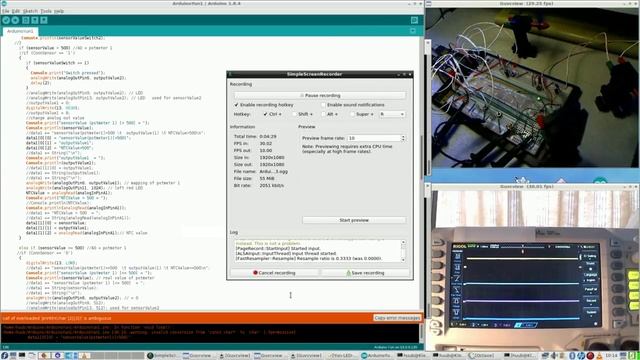Switch to SimpleScr... taskbar entry

tap(162, 356)
